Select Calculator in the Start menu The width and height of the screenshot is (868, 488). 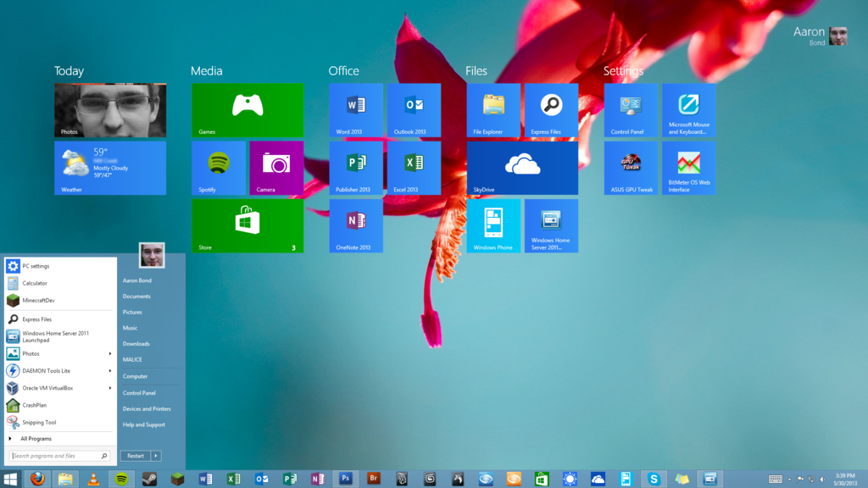[60, 283]
